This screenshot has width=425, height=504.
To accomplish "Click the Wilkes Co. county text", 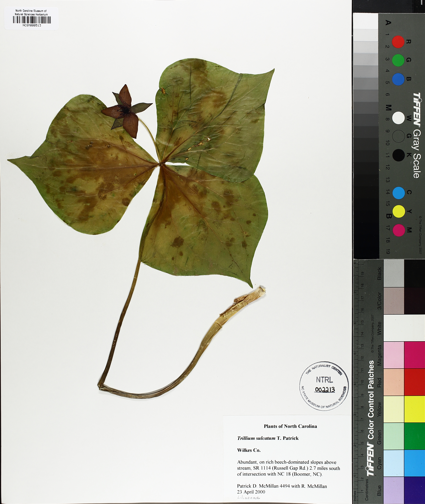I will 249,450.
